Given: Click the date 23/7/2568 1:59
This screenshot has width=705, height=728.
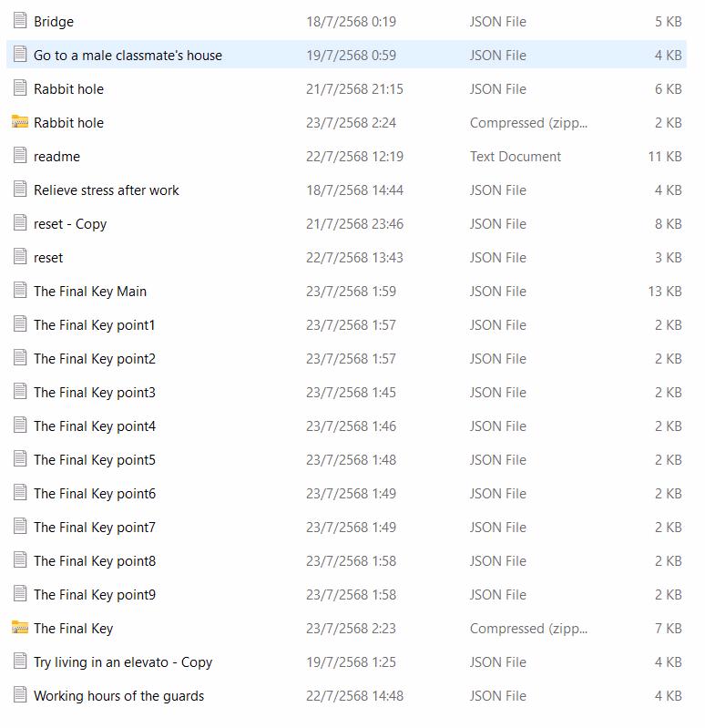Looking at the screenshot, I should (352, 291).
